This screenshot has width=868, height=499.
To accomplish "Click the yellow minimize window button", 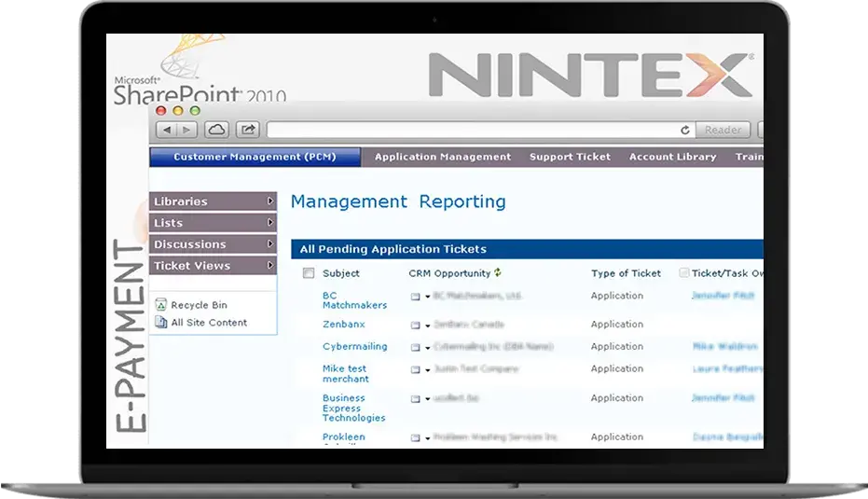I will [178, 111].
